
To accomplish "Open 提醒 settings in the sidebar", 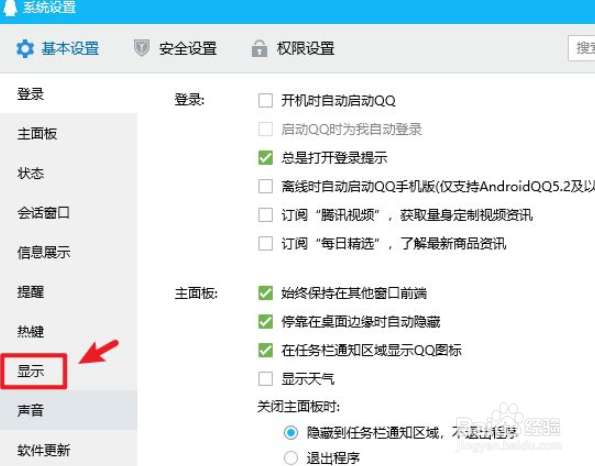I will [68, 291].
